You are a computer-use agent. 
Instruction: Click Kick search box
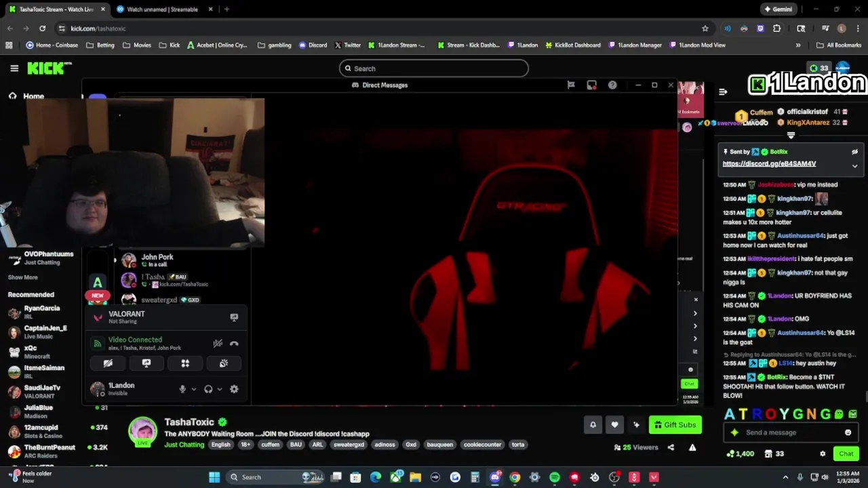[x=434, y=68]
